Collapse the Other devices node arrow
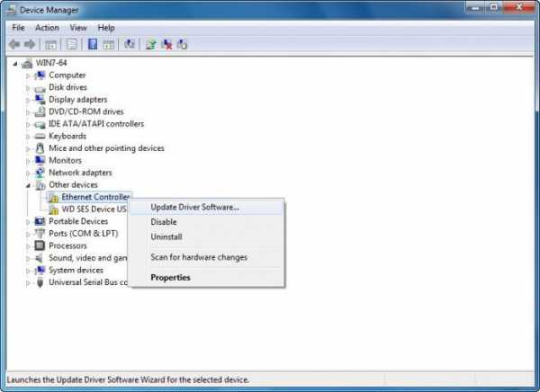Viewport: 540px width, 392px height. click(28, 185)
